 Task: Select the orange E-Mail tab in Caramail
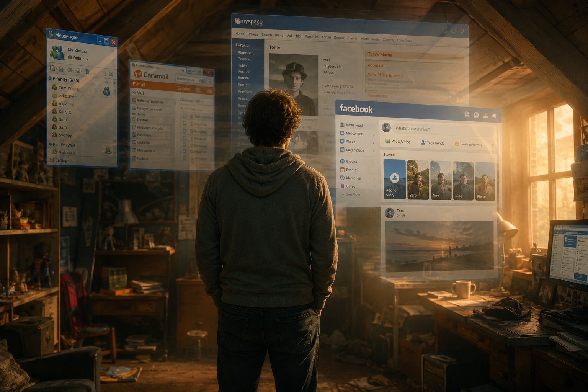click(139, 84)
